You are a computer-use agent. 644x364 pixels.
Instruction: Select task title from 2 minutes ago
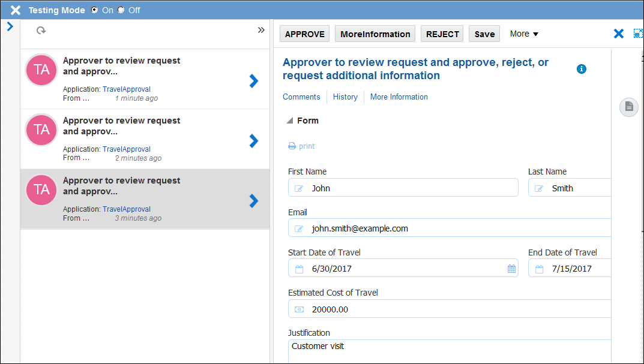pos(122,126)
